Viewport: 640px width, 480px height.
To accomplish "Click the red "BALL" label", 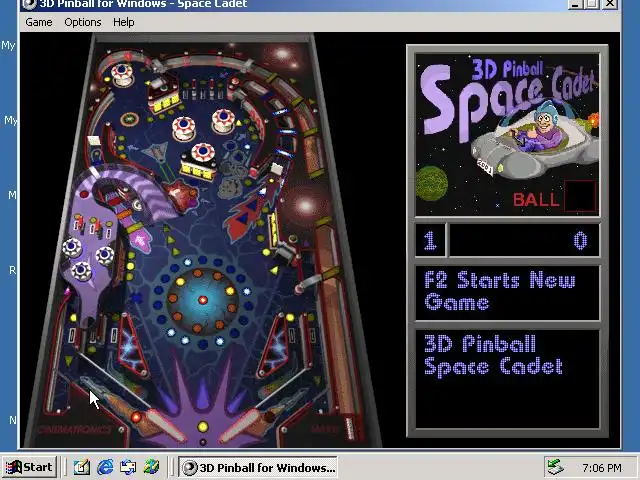I will point(536,200).
